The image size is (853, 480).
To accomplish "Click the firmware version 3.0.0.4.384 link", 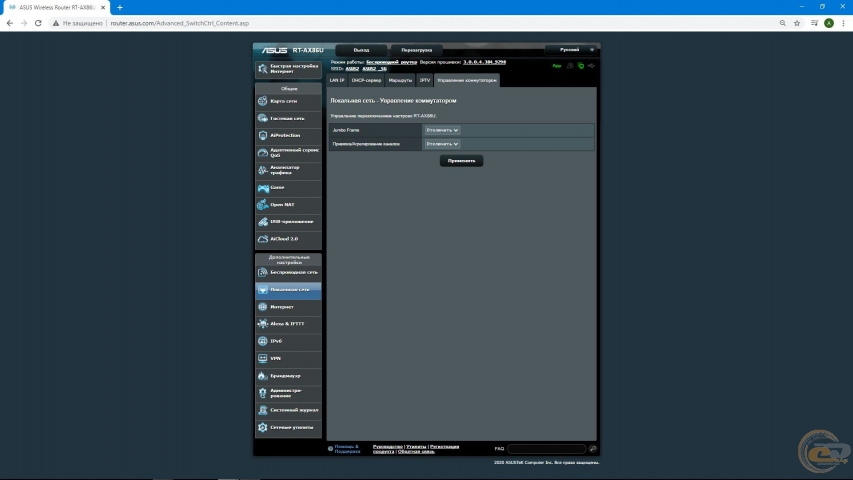I will tap(485, 63).
